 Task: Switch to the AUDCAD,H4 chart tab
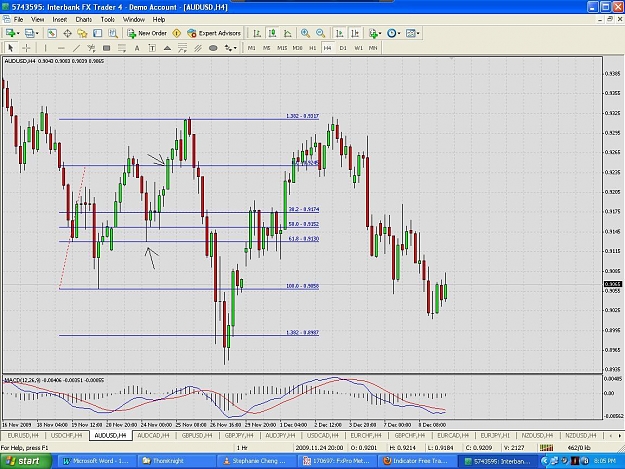[153, 436]
